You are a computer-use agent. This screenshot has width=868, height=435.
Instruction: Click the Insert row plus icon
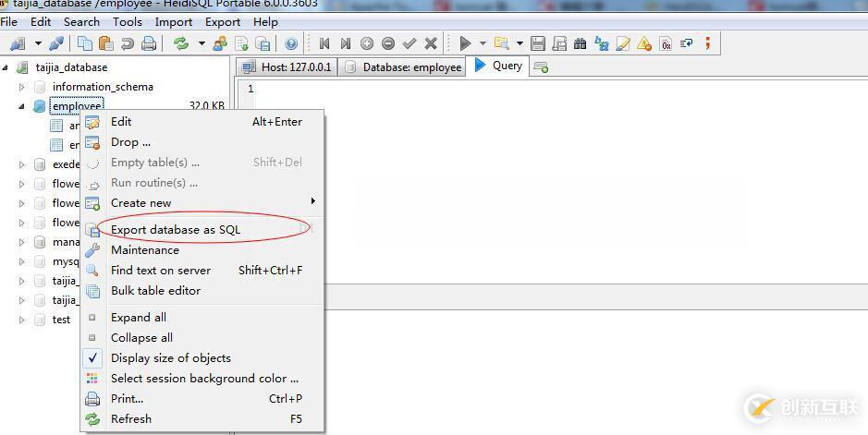coord(367,43)
